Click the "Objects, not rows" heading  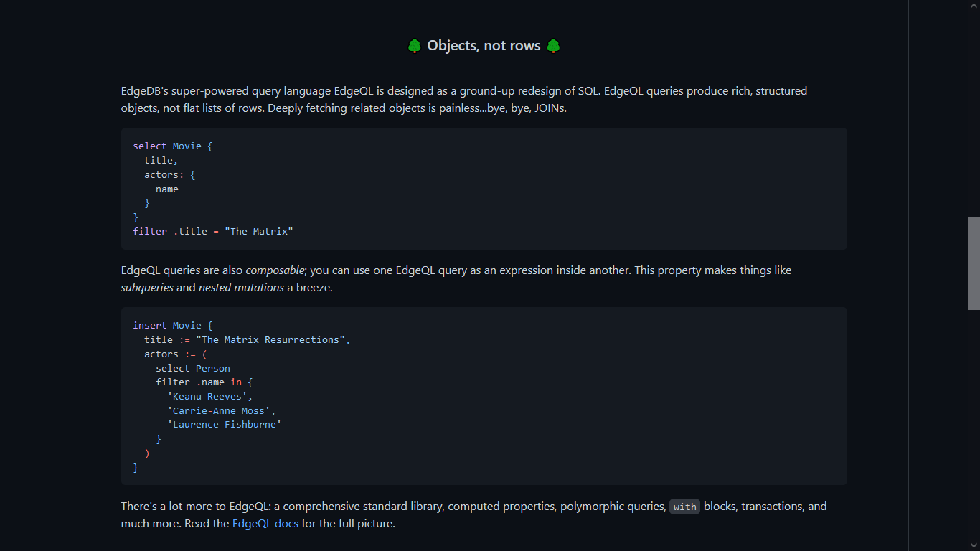point(484,46)
